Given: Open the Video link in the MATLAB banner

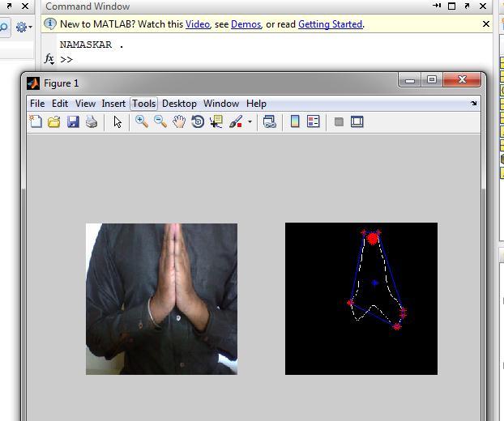Looking at the screenshot, I should tap(198, 24).
